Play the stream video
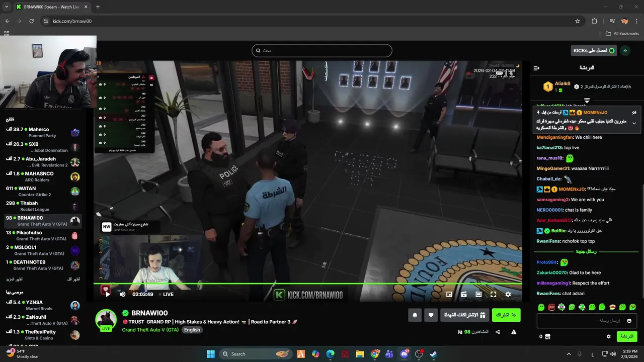 click(x=107, y=294)
